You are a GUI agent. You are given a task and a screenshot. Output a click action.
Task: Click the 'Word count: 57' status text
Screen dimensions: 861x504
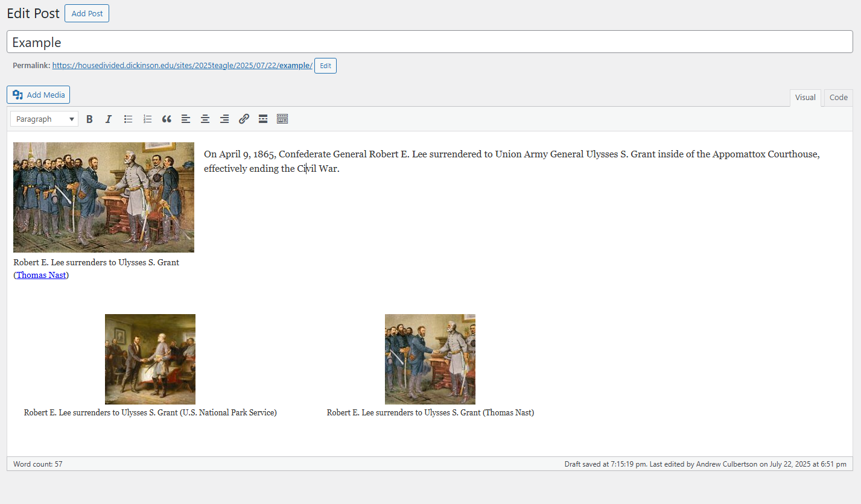(38, 464)
